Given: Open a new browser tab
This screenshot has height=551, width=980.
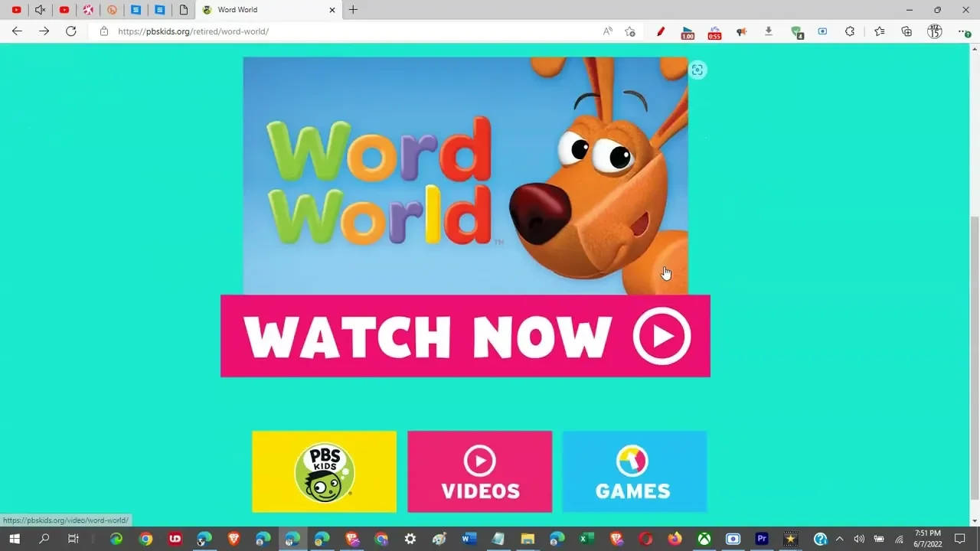Looking at the screenshot, I should click(x=353, y=10).
